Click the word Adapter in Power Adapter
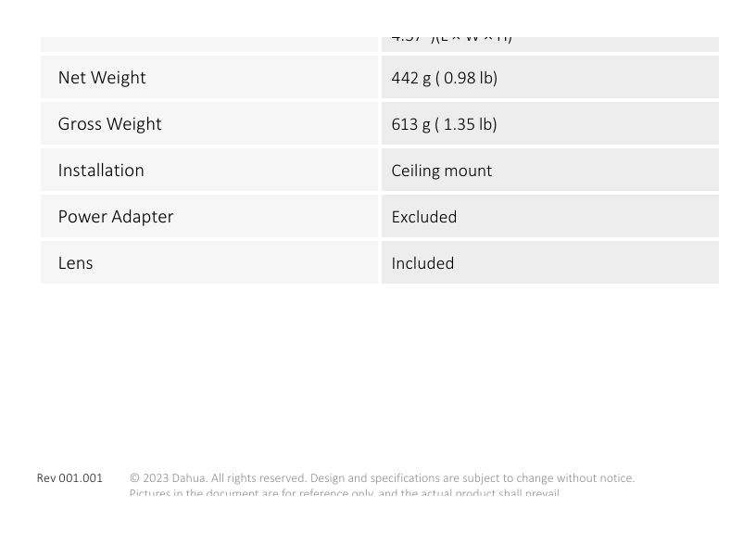The width and height of the screenshot is (756, 533). 143,217
